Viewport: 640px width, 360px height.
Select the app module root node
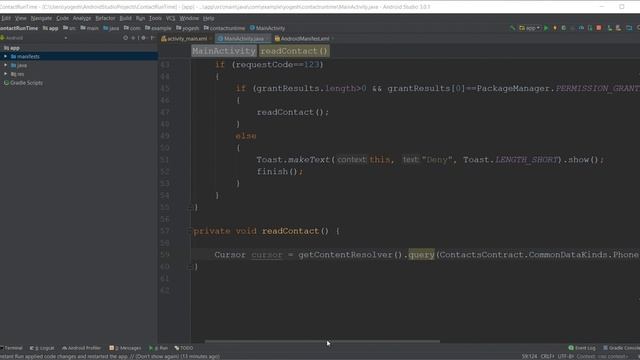[12, 48]
